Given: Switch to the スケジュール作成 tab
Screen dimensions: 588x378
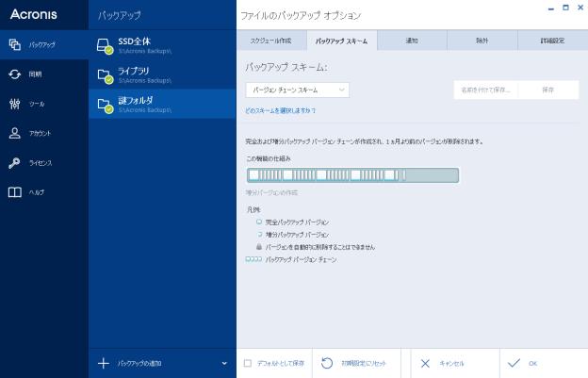Looking at the screenshot, I should coord(270,41).
